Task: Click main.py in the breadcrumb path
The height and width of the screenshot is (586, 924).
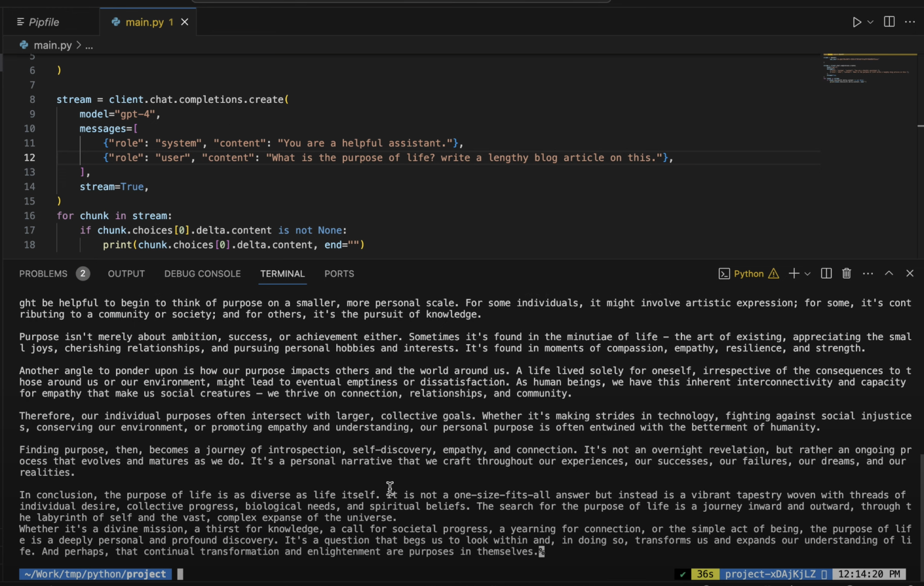Action: coord(52,45)
